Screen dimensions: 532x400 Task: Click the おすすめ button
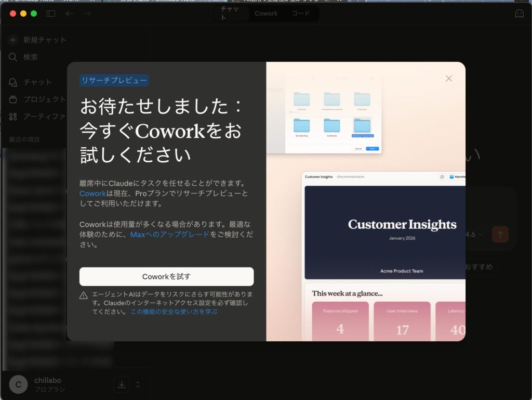(x=482, y=267)
